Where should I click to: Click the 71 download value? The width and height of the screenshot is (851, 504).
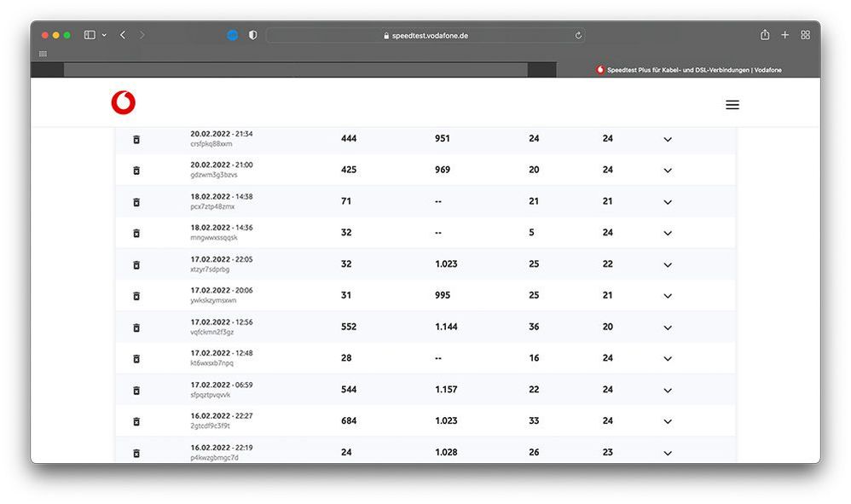coord(346,201)
